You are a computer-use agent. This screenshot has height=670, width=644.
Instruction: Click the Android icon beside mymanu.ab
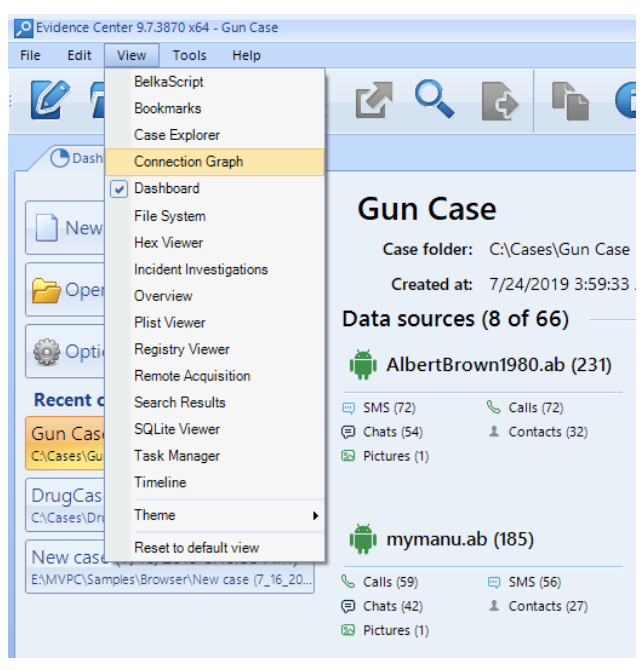point(363,539)
